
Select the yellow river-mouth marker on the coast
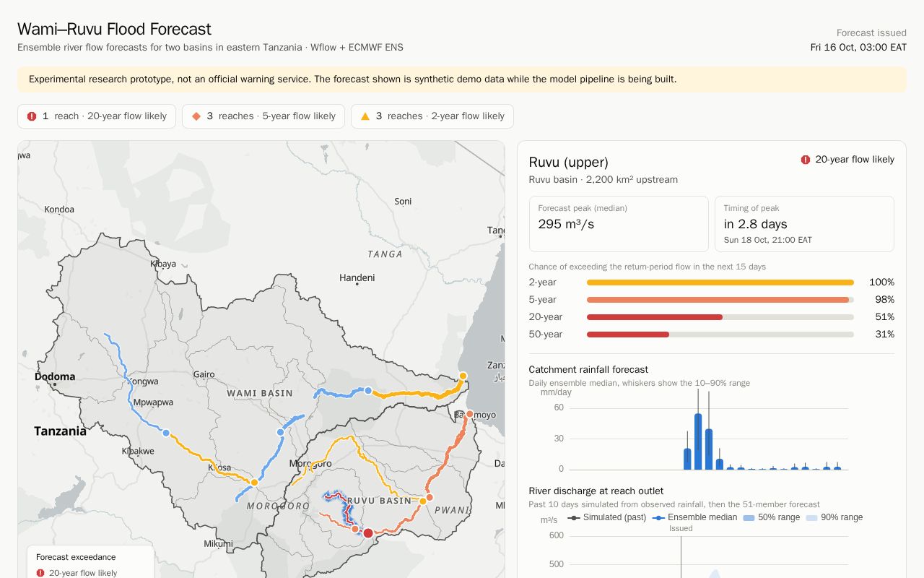coord(463,376)
